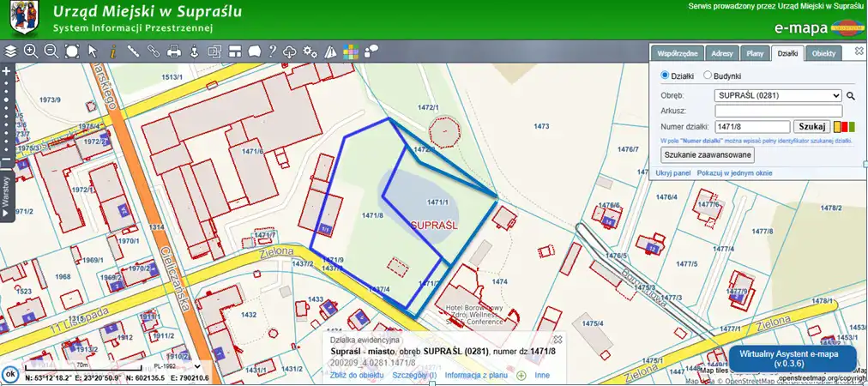This screenshot has width=868, height=386.
Task: Select the zoom out magnifier tool
Action: point(51,51)
